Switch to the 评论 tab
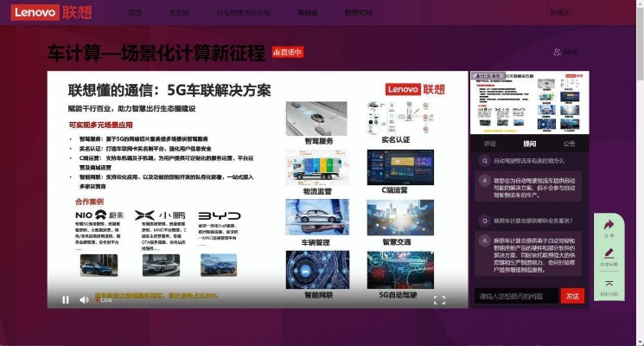 (490, 144)
